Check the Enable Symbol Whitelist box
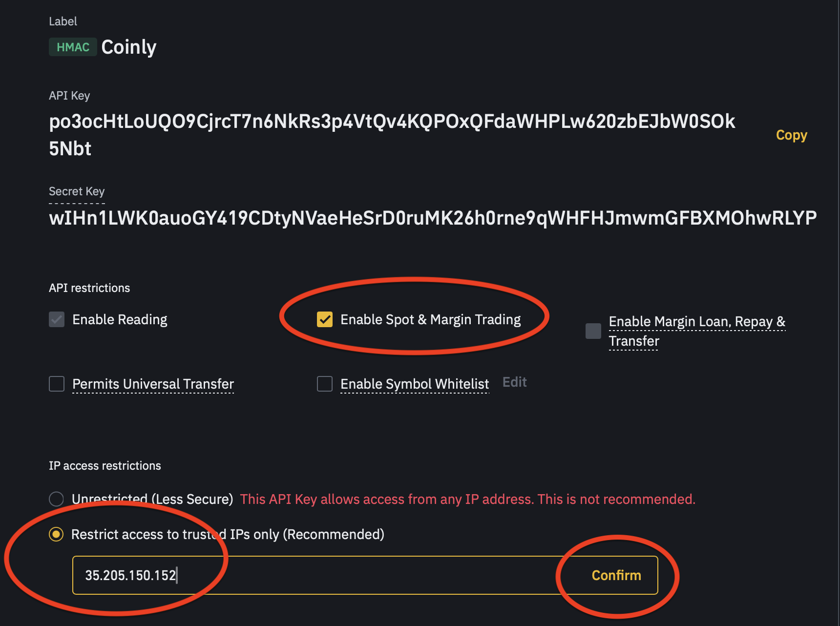This screenshot has height=626, width=840. (x=324, y=384)
